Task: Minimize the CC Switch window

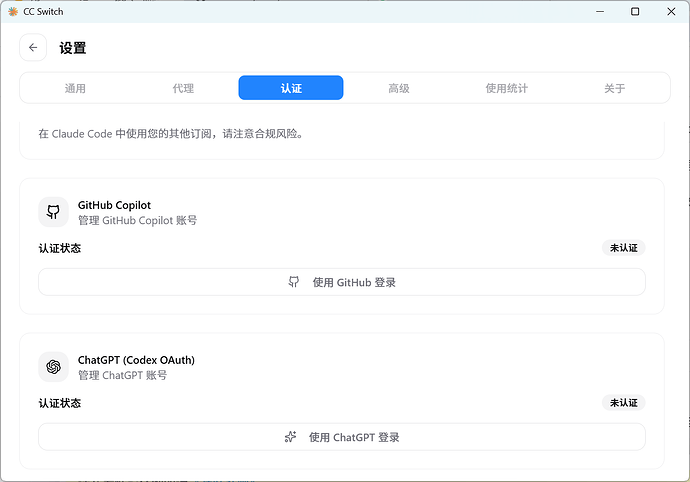Action: tap(600, 11)
